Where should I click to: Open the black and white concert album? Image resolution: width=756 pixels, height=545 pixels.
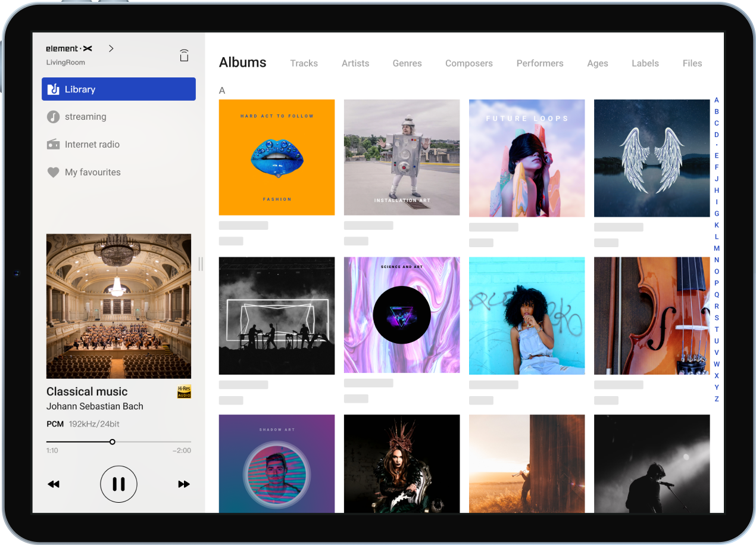(277, 316)
